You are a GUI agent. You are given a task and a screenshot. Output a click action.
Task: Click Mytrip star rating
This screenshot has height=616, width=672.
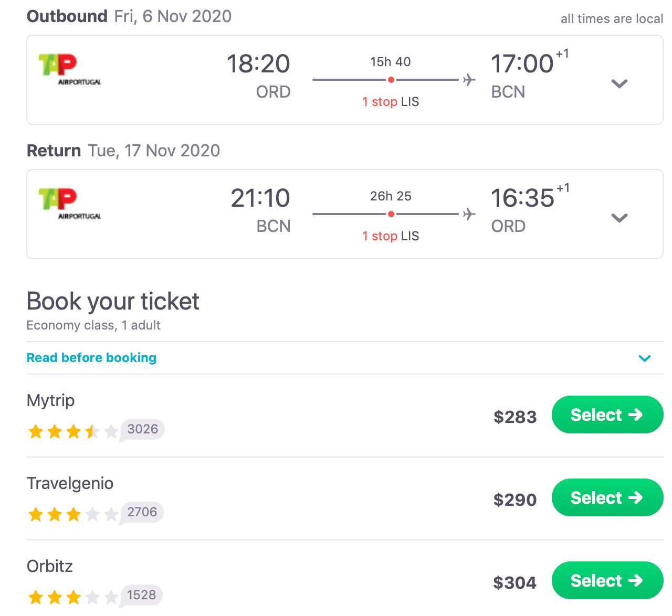click(72, 432)
